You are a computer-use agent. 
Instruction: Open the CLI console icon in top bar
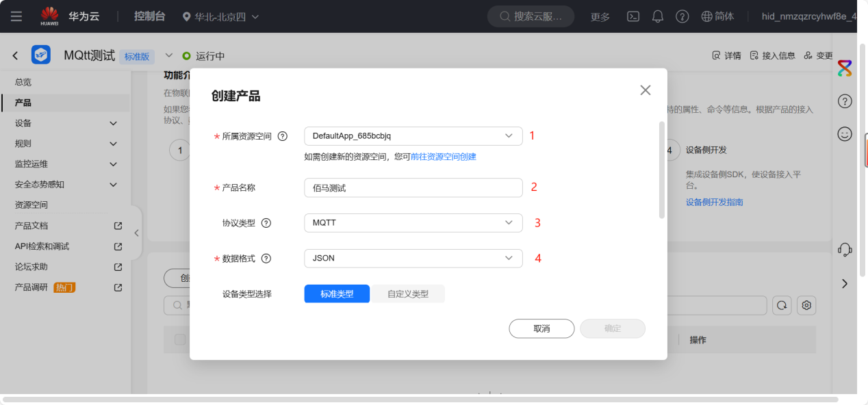point(633,16)
